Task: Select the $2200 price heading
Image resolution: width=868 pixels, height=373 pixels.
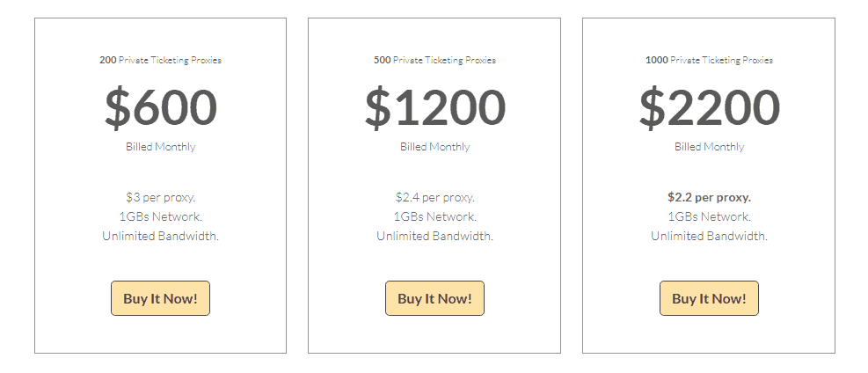Action: (710, 107)
